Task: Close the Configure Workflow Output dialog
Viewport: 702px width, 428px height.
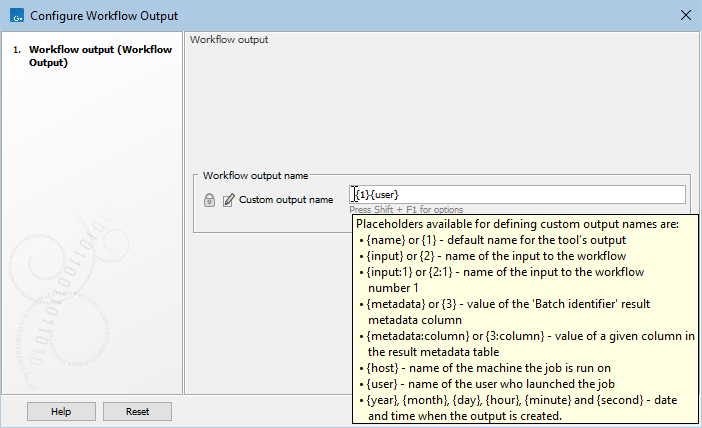Action: point(685,15)
